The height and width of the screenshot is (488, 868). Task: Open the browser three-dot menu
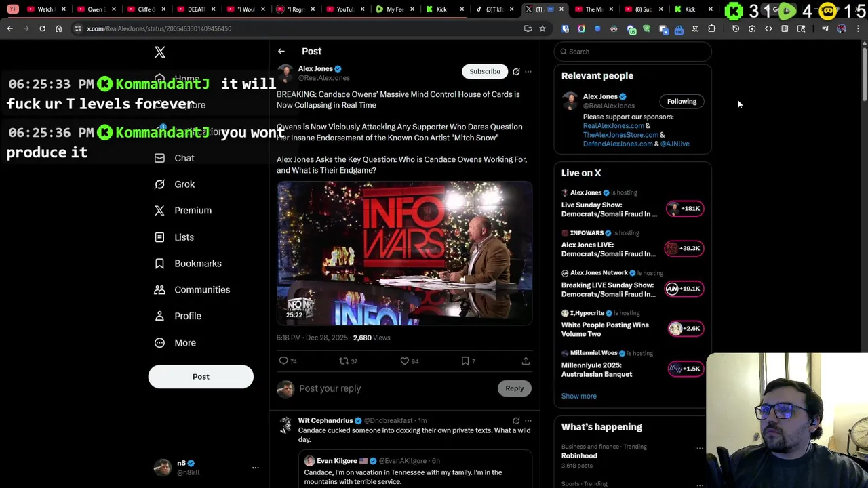click(859, 28)
